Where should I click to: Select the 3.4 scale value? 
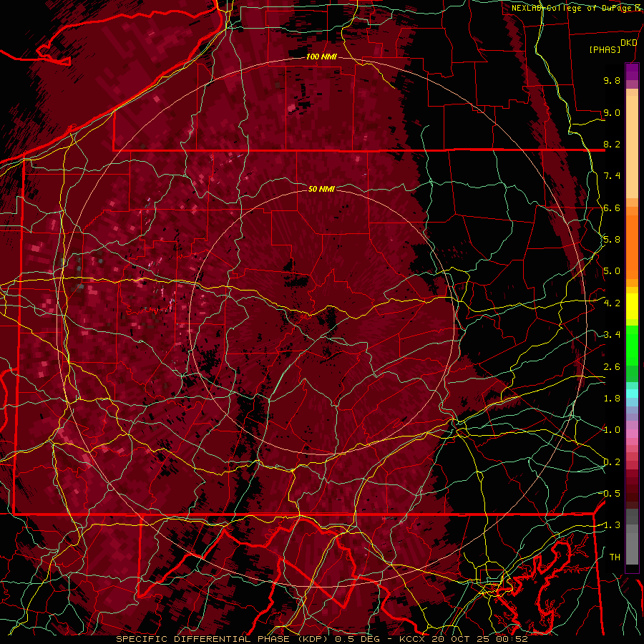[x=612, y=335]
